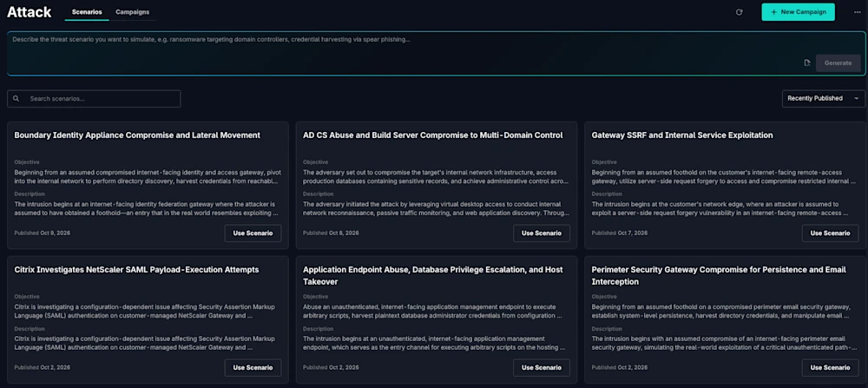Click the Attack page heading
This screenshot has height=388, width=868.
click(30, 12)
